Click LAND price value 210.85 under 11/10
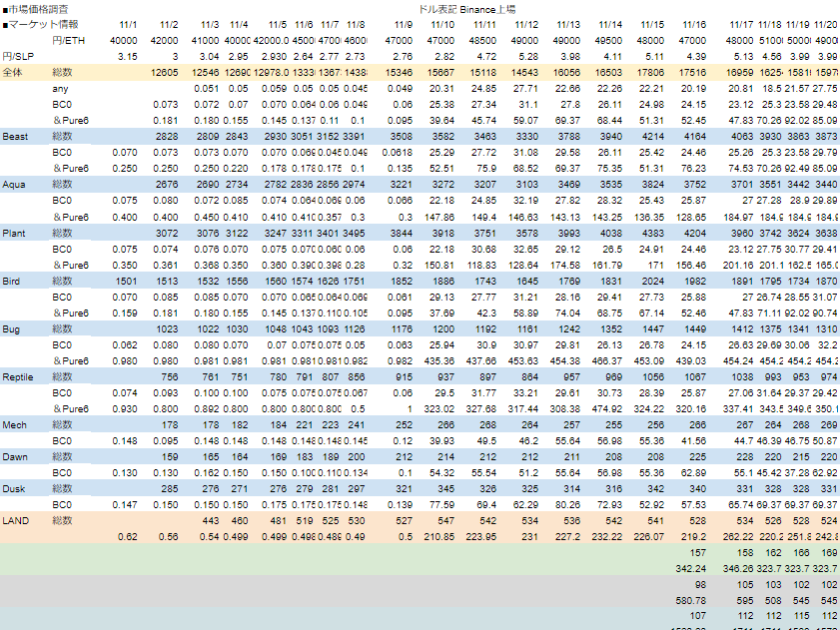Screen dimensions: 840x630 (x=439, y=538)
